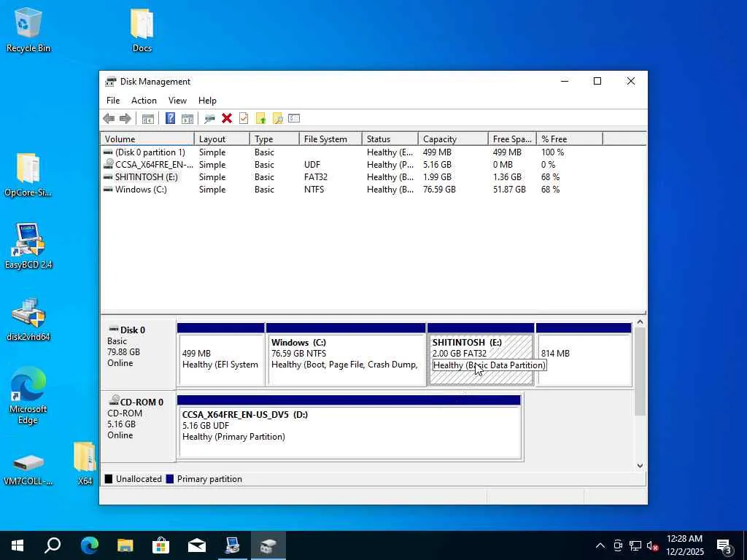The width and height of the screenshot is (747, 560).
Task: Click the blue Help question mark icon
Action: [170, 119]
